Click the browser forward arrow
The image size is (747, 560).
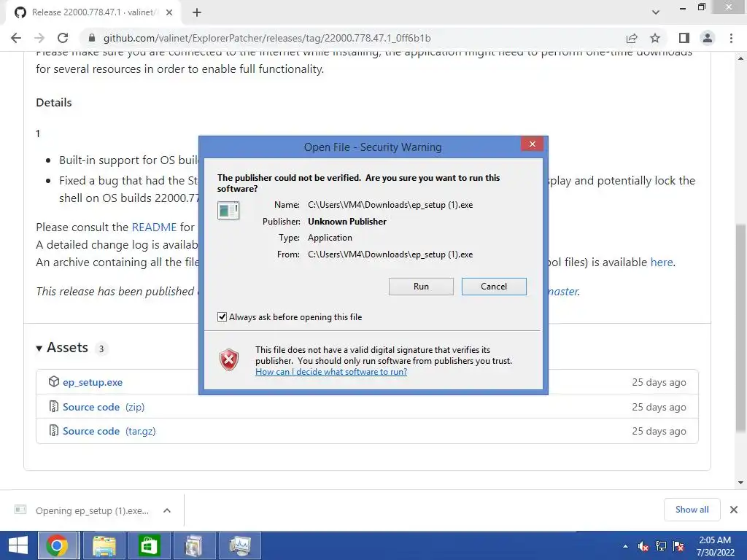tap(39, 38)
